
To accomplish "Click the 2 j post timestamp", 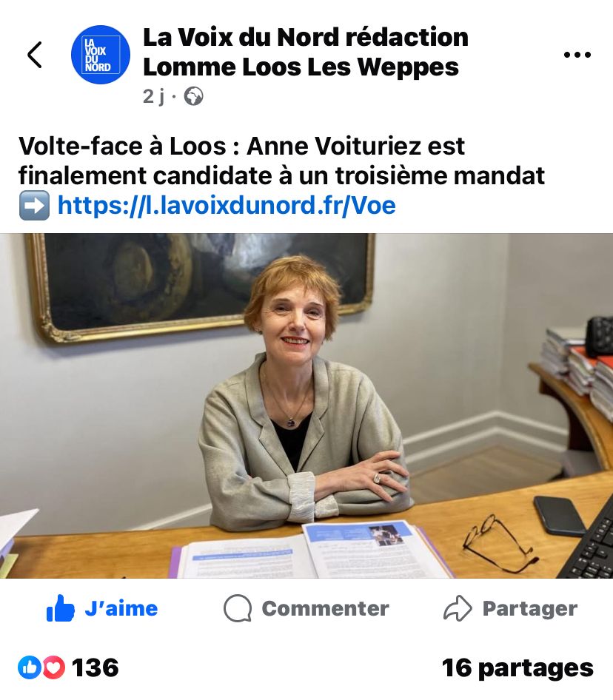I will click(x=154, y=96).
